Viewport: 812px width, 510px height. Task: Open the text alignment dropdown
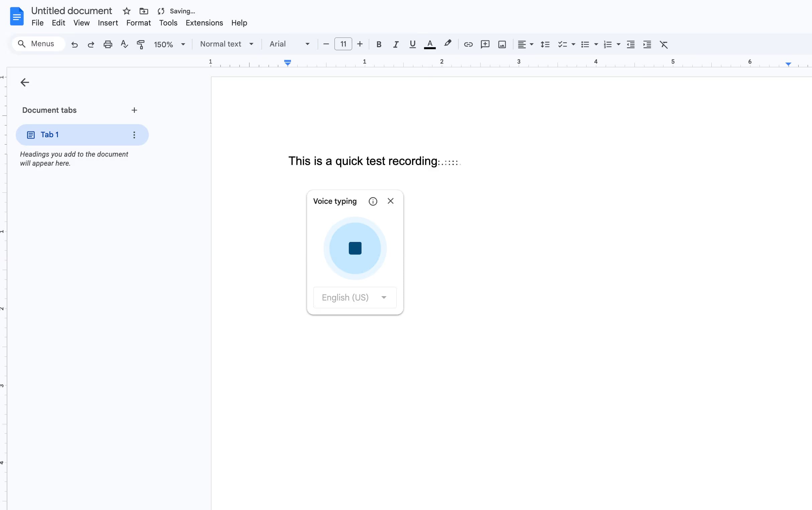[x=525, y=44]
